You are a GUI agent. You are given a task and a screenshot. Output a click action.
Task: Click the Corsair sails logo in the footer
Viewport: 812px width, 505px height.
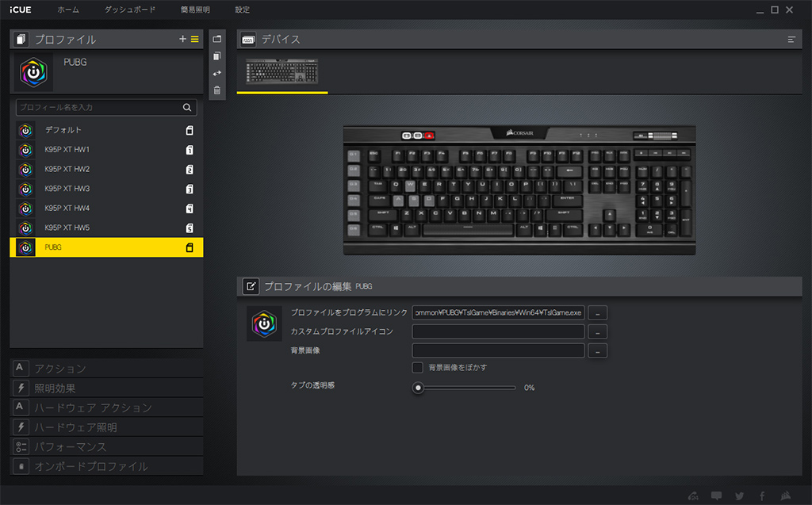[x=786, y=495]
